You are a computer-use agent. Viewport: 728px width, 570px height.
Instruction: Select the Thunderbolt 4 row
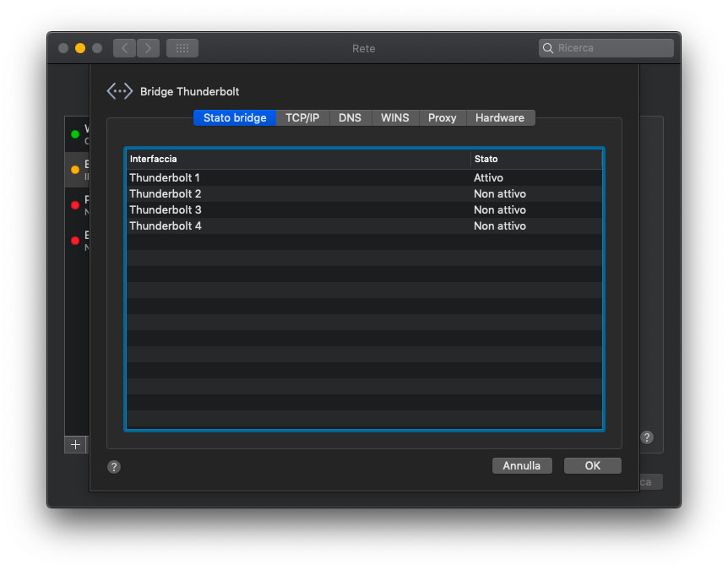click(x=365, y=226)
